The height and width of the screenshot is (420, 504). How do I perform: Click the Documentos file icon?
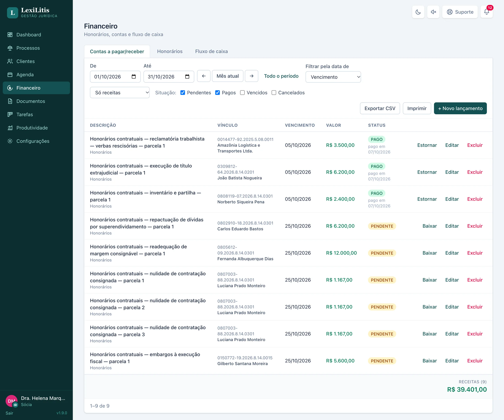click(x=10, y=101)
